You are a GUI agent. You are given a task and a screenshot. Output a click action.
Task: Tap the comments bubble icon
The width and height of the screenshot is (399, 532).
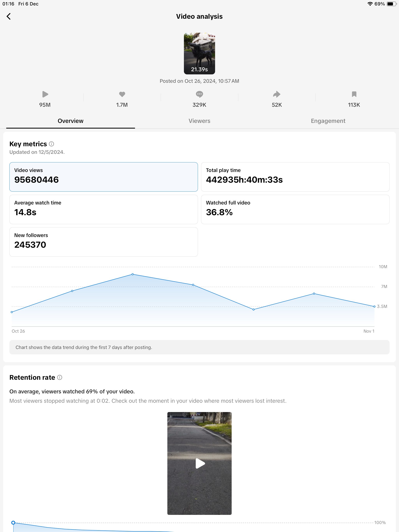click(199, 94)
